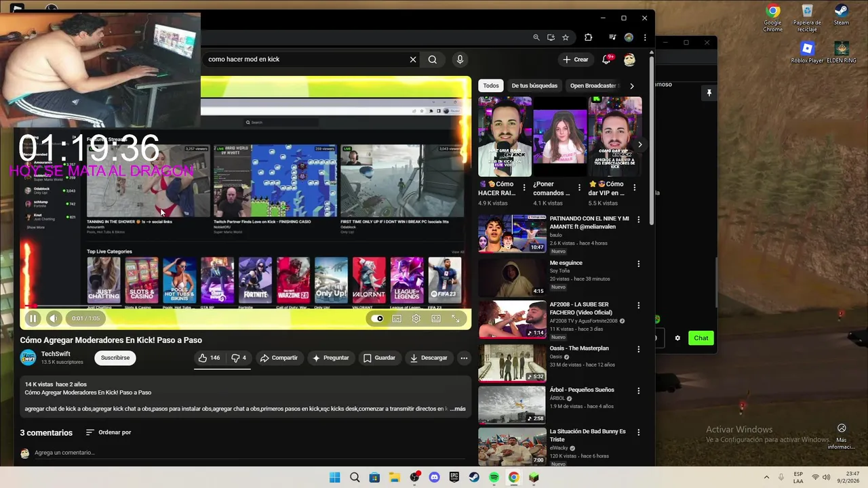868x488 pixels.
Task: Toggle the autoplay switch in the player
Action: pos(377,319)
